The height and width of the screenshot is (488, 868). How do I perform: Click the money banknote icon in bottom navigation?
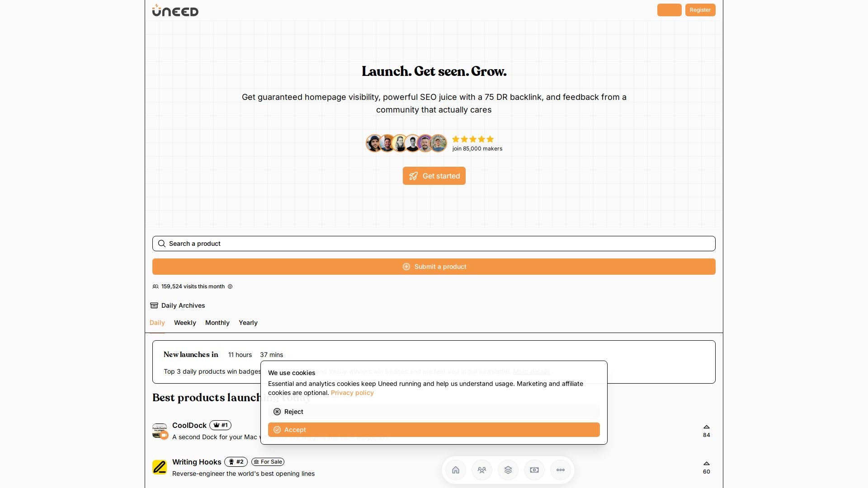click(534, 470)
